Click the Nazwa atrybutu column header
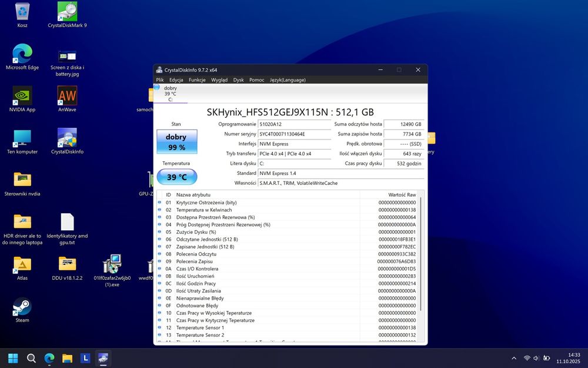This screenshot has width=588, height=368. click(267, 194)
